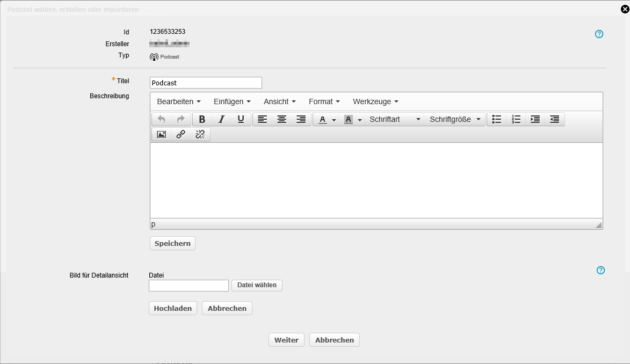Click into the Titel text field
Image resolution: width=630 pixels, height=364 pixels.
click(206, 83)
